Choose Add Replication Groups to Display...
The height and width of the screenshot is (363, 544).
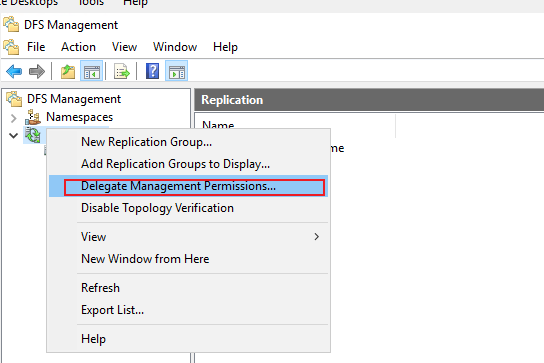[188, 164]
